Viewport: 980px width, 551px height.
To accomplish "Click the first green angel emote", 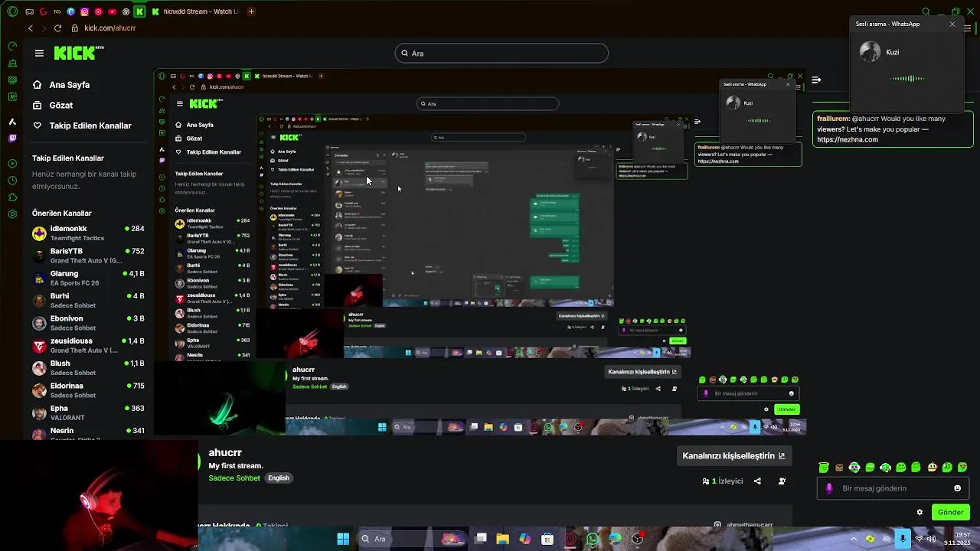I will 824,468.
